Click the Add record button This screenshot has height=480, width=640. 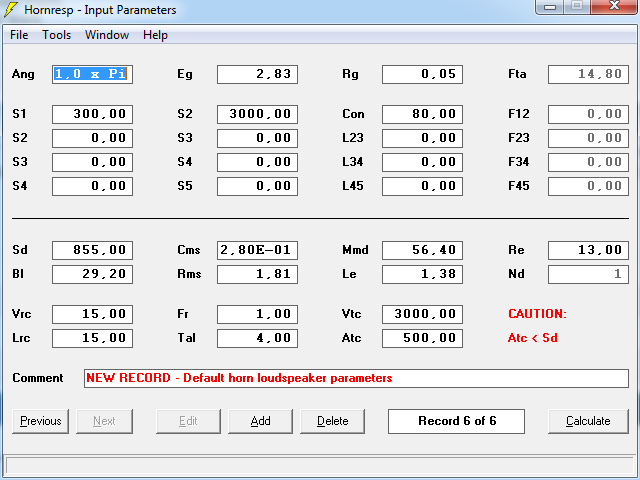pos(260,421)
